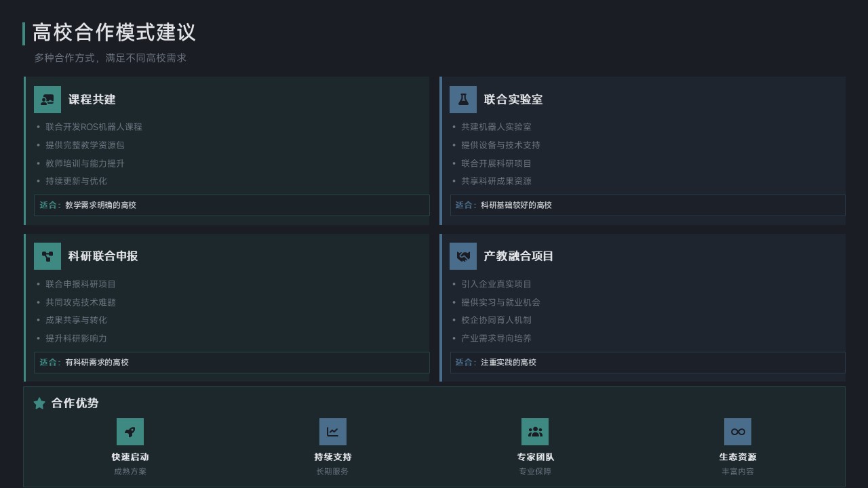Click the 适合：注重实践的高校 box

point(647,363)
